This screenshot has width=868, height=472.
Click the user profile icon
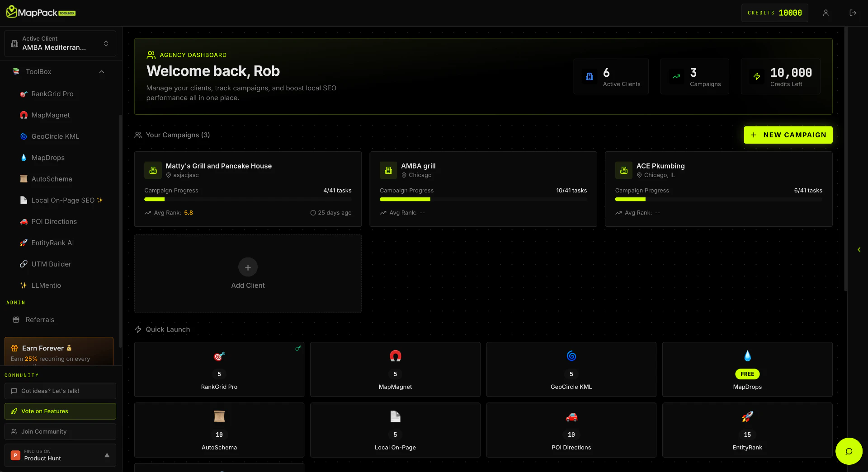[x=826, y=13]
